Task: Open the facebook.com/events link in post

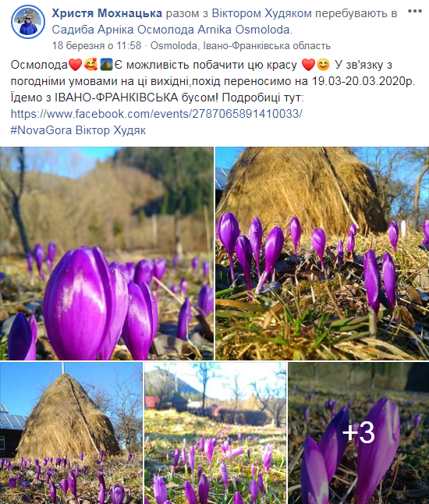Action: [x=156, y=114]
